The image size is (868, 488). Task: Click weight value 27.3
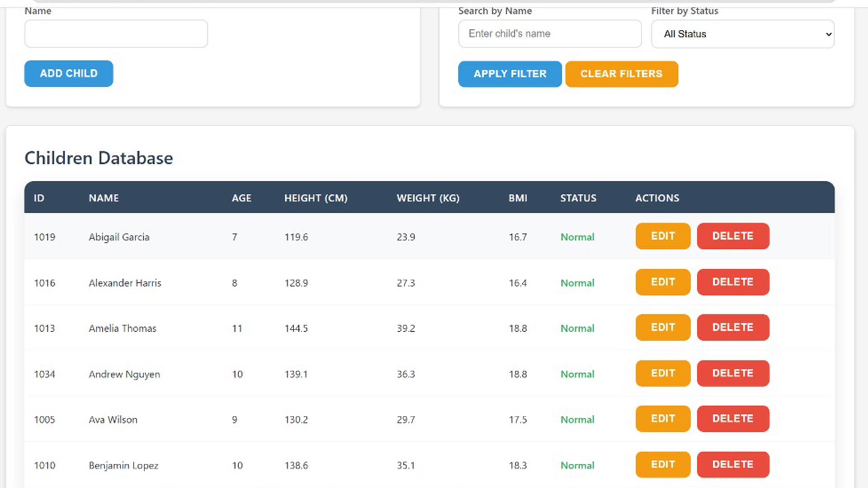[x=406, y=283]
